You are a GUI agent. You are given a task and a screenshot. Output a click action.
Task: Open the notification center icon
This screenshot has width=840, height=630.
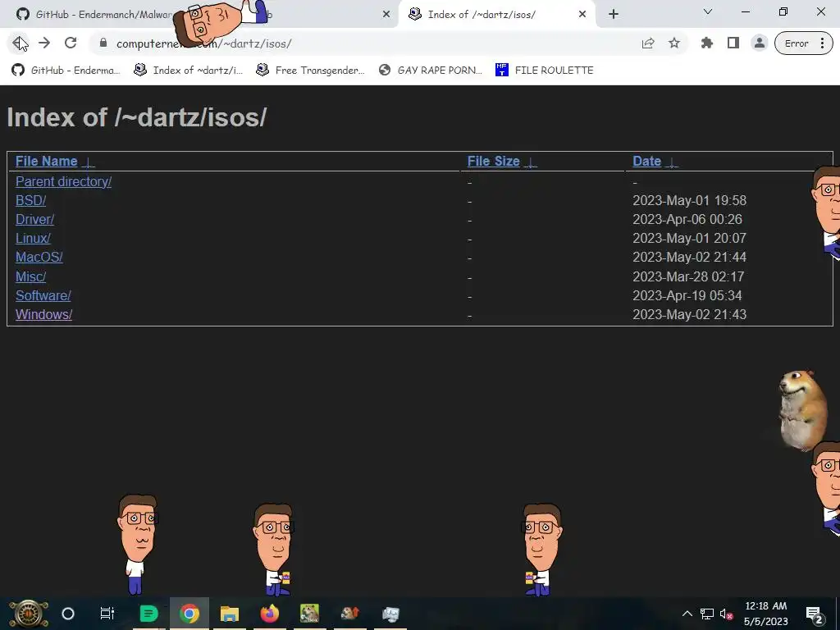click(815, 614)
